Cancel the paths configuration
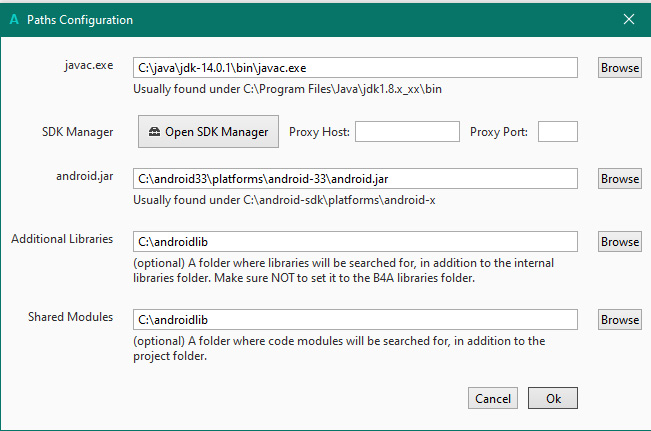 (x=493, y=398)
